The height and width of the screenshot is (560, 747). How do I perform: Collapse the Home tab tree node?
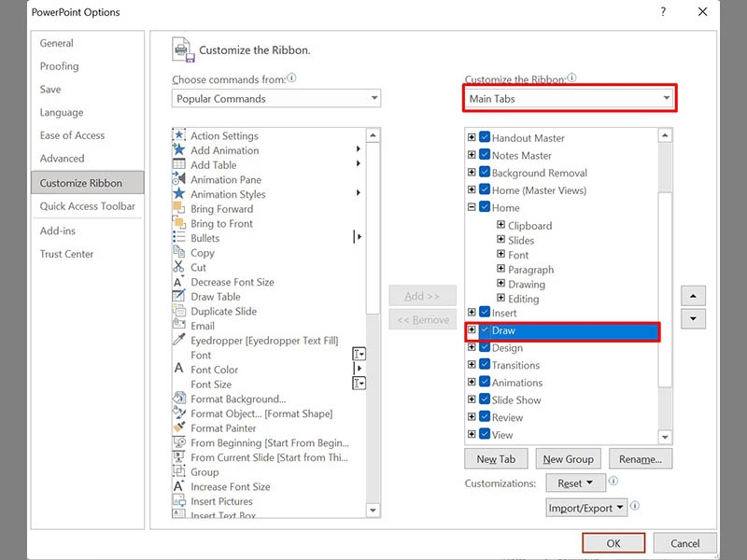pyautogui.click(x=472, y=207)
